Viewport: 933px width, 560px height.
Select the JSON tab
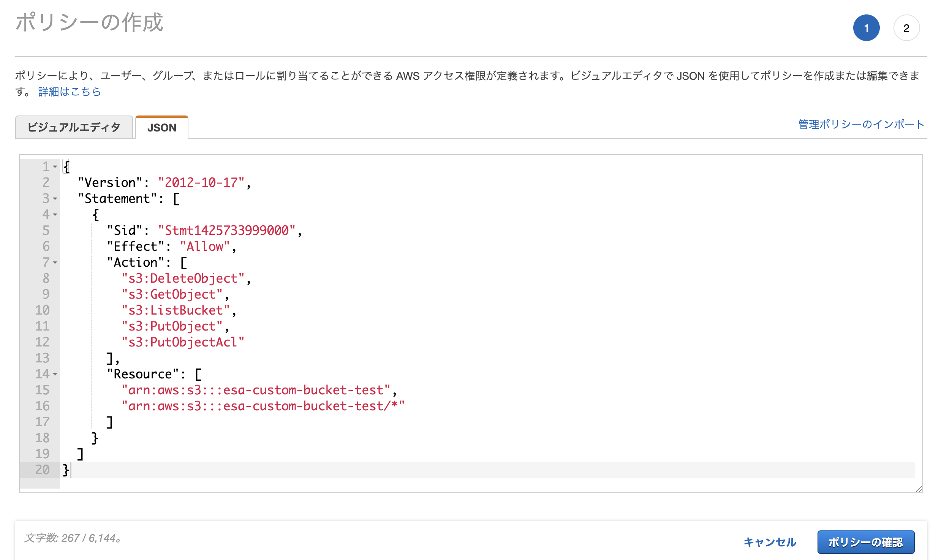pos(162,127)
